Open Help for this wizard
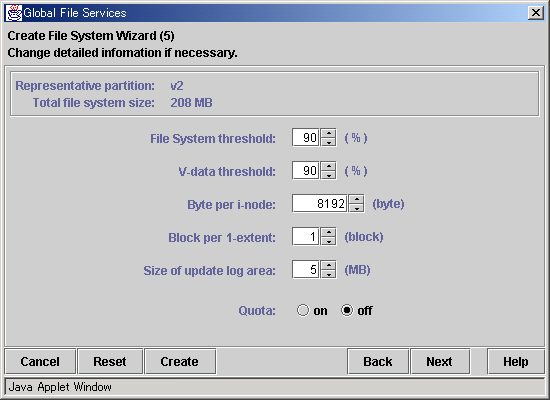Screen dimensions: 550x400 [516, 361]
